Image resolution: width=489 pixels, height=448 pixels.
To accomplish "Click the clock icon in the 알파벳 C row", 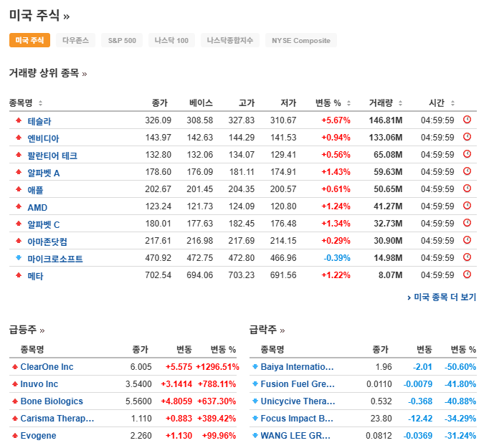I will click(x=467, y=223).
